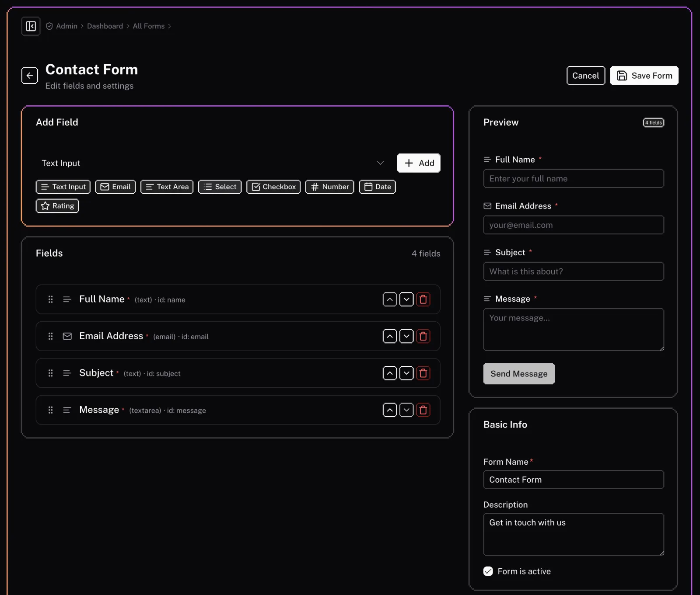The width and height of the screenshot is (700, 595).
Task: Move the Subject field up
Action: [x=390, y=373]
